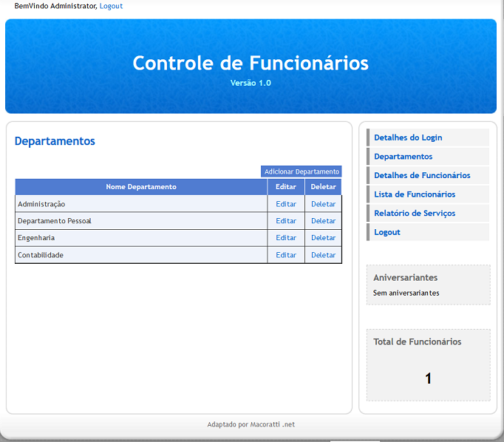504x442 pixels.
Task: Select the Contabilidade name cell
Action: (141, 255)
